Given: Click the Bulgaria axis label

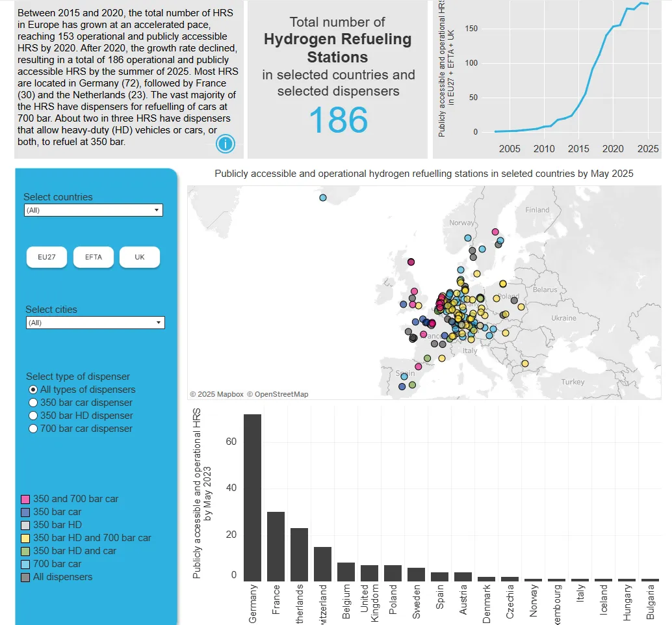Looking at the screenshot, I should 650,602.
